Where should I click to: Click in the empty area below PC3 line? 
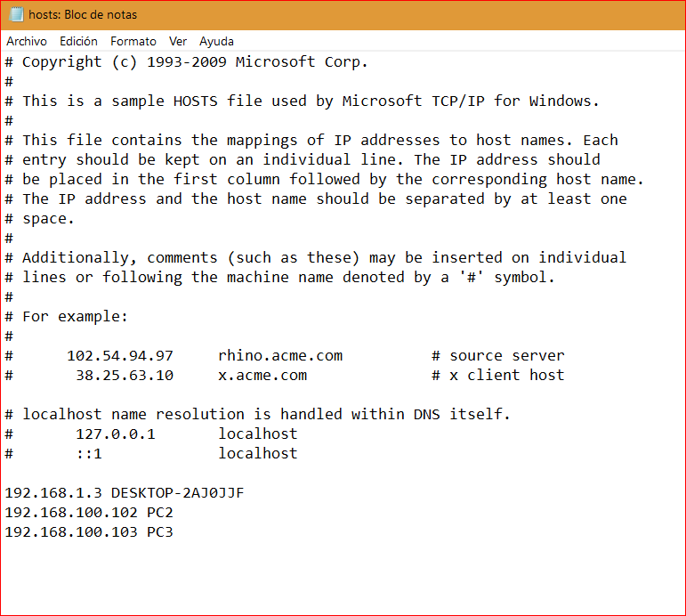(343, 576)
